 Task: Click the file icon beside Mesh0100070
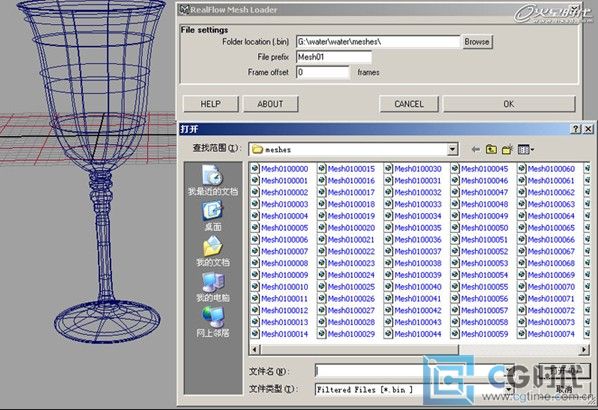pos(522,286)
